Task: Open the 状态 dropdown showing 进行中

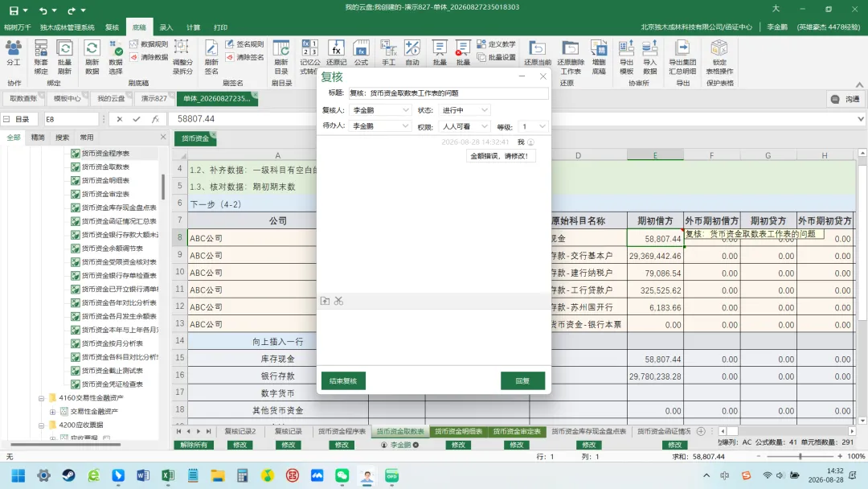Action: tap(464, 110)
